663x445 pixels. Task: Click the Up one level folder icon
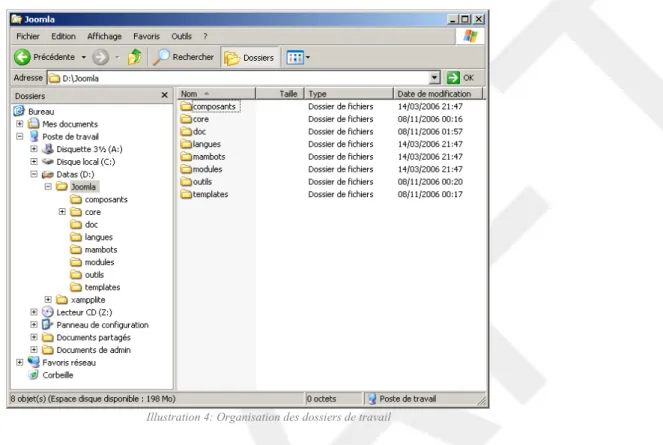[x=134, y=57]
